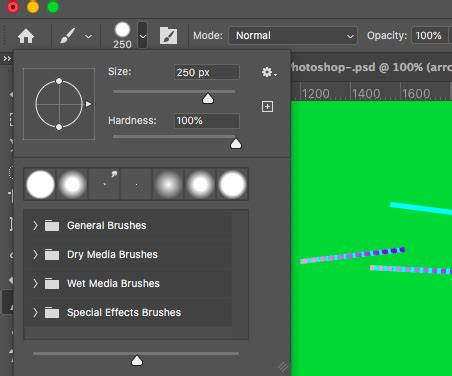This screenshot has width=452, height=376.
Task: Switch to the photoshop-.psd document tab
Action: pyautogui.click(x=371, y=67)
